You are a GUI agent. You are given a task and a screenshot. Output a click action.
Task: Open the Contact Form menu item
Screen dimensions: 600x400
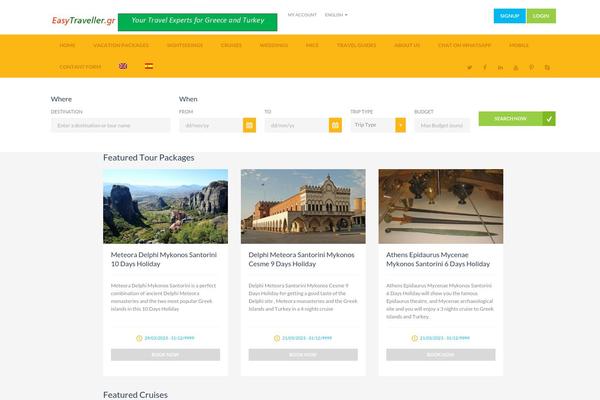coord(80,67)
